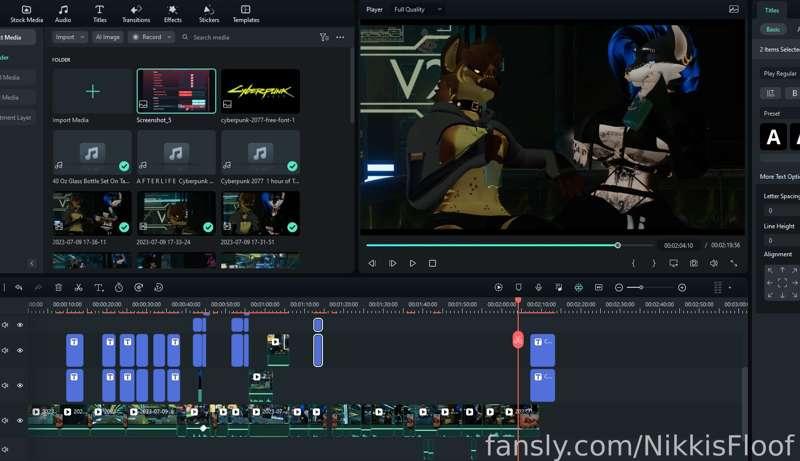The width and height of the screenshot is (800, 461).
Task: Open the media panel more options menu
Action: point(340,37)
